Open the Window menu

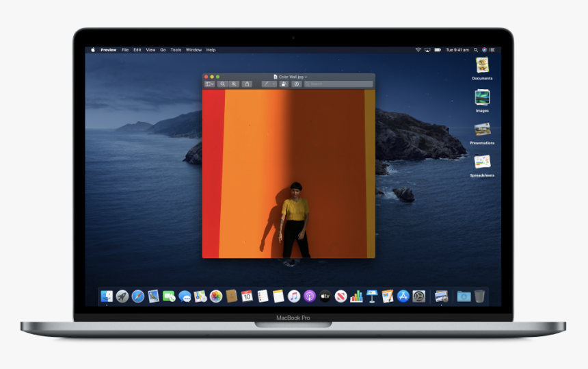[x=193, y=50]
